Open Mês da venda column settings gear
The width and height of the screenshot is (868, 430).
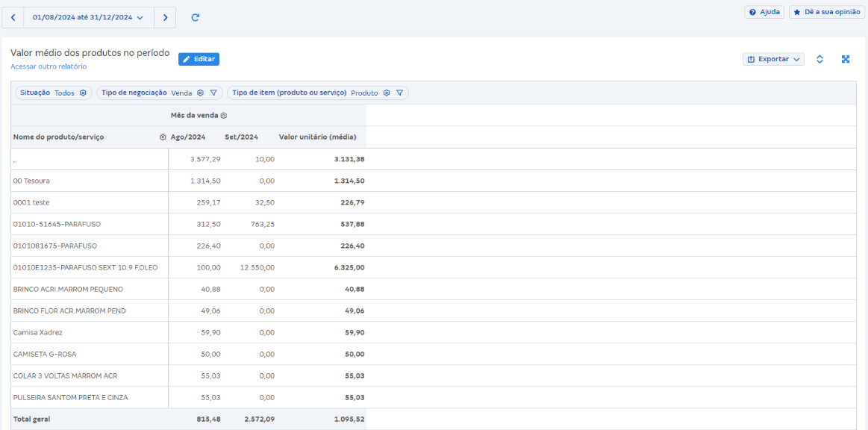223,116
